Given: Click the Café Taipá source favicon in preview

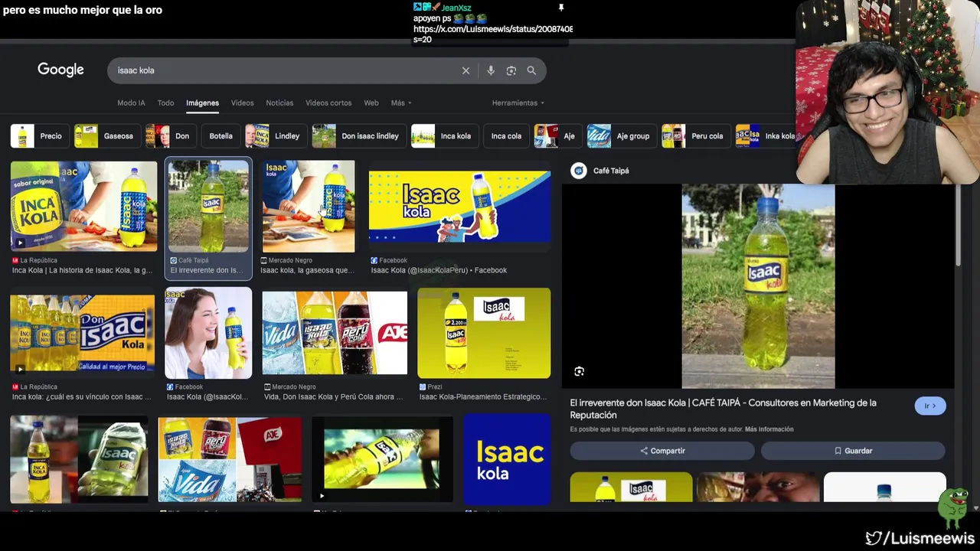Looking at the screenshot, I should [579, 171].
